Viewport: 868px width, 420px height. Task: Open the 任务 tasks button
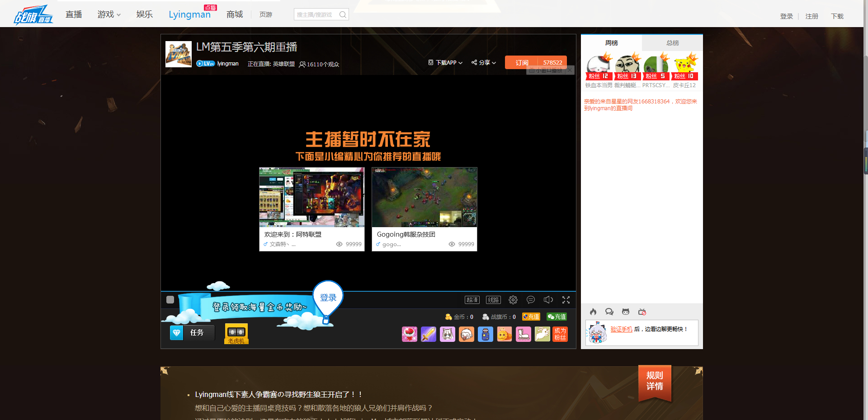tap(192, 333)
